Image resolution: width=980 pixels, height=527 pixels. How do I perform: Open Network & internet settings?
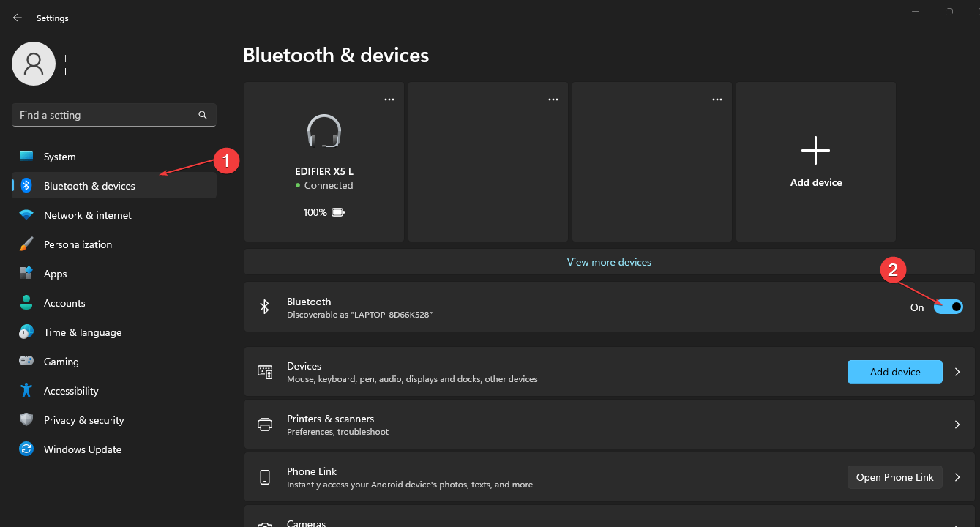point(114,215)
